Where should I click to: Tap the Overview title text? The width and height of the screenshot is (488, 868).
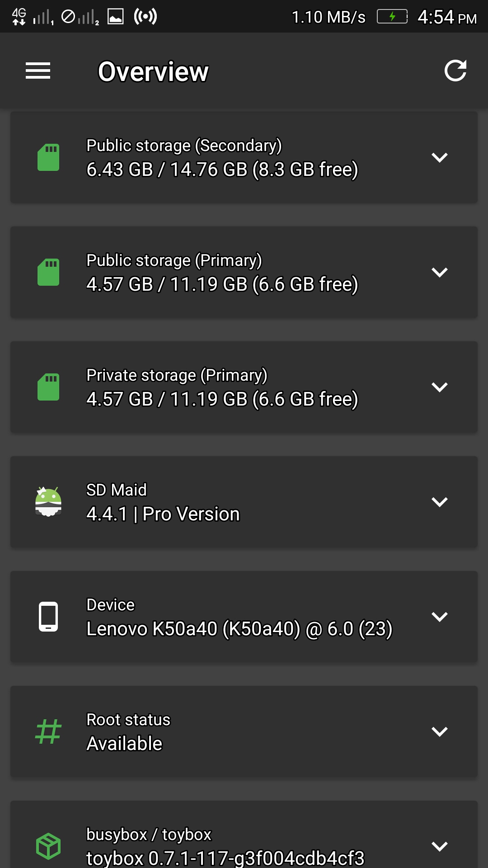tap(153, 71)
